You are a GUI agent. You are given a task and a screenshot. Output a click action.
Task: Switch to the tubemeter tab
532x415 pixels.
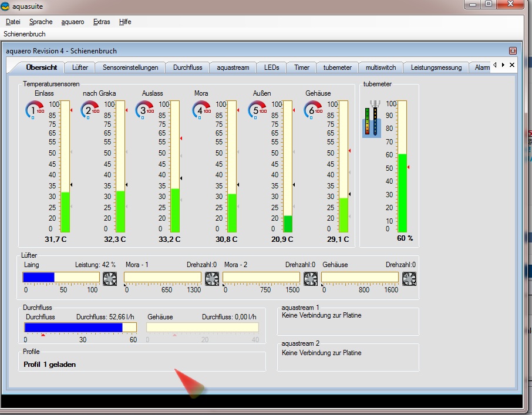click(337, 68)
